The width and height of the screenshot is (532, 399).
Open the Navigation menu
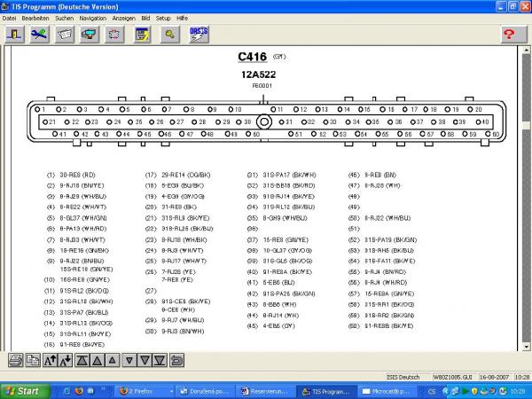92,17
